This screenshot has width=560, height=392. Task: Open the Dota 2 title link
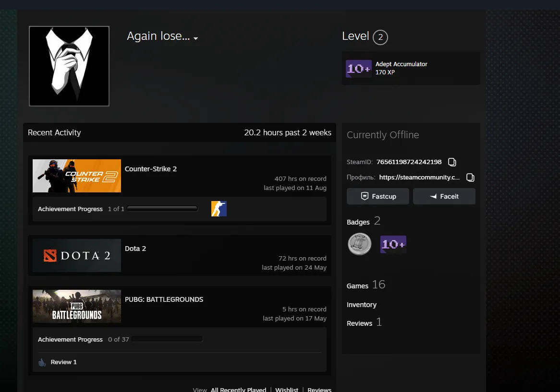tap(135, 249)
